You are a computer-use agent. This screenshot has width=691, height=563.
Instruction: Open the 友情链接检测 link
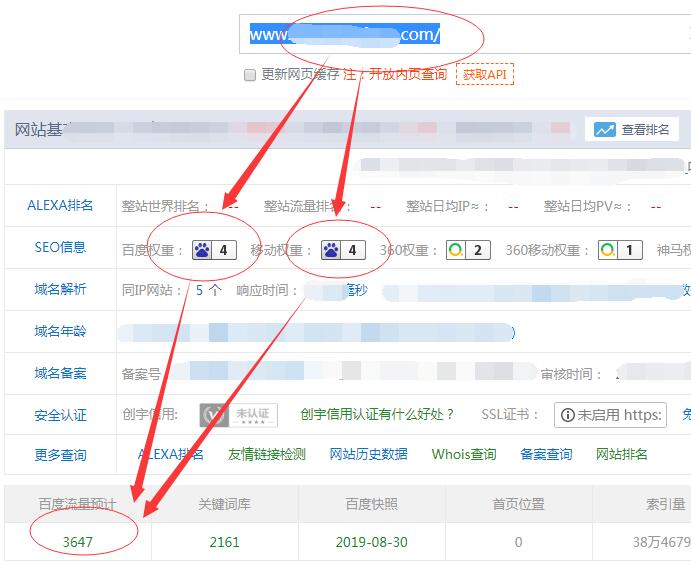266,454
